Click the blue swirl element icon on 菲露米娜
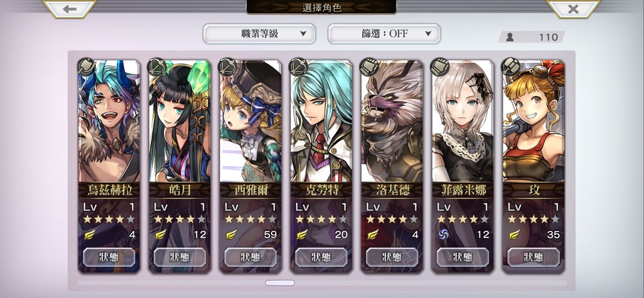This screenshot has width=644, height=298. point(443,234)
